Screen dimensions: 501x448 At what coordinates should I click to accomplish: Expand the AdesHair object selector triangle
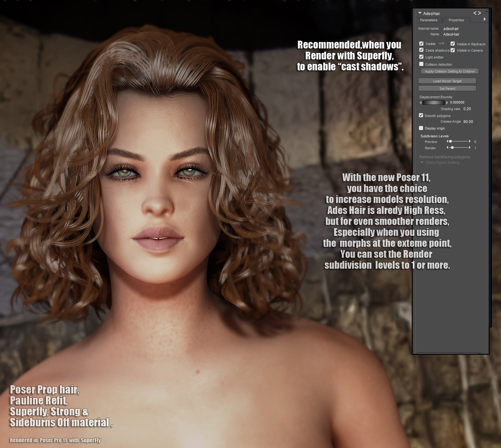pos(420,13)
